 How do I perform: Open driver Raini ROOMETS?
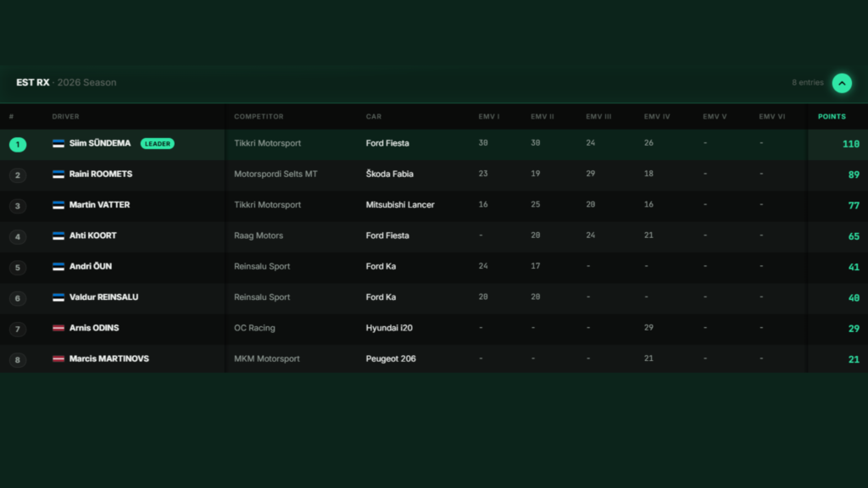[x=101, y=174]
